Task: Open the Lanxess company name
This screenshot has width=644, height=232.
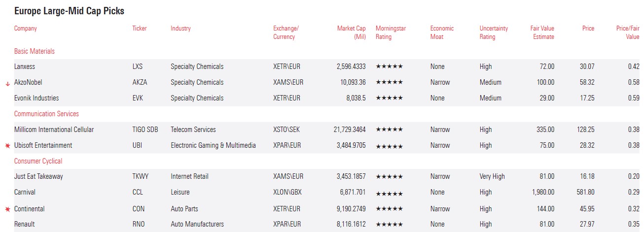Action: [25, 66]
